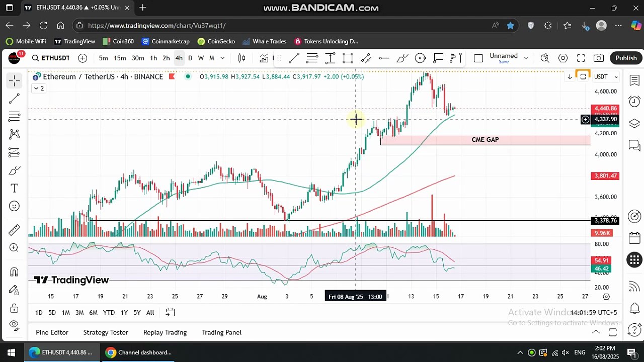Toggle hide all drawings eye icon
Image resolution: width=644 pixels, height=362 pixels.
pos(14,324)
